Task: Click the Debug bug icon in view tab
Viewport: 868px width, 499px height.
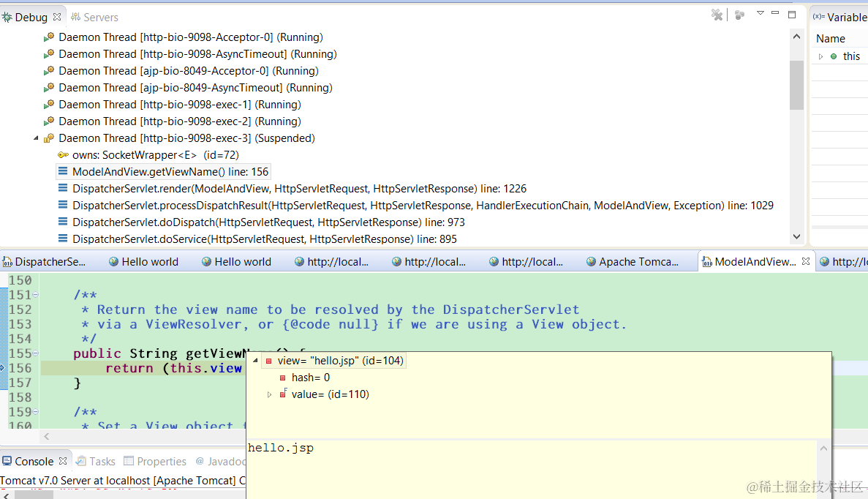Action: click(7, 17)
